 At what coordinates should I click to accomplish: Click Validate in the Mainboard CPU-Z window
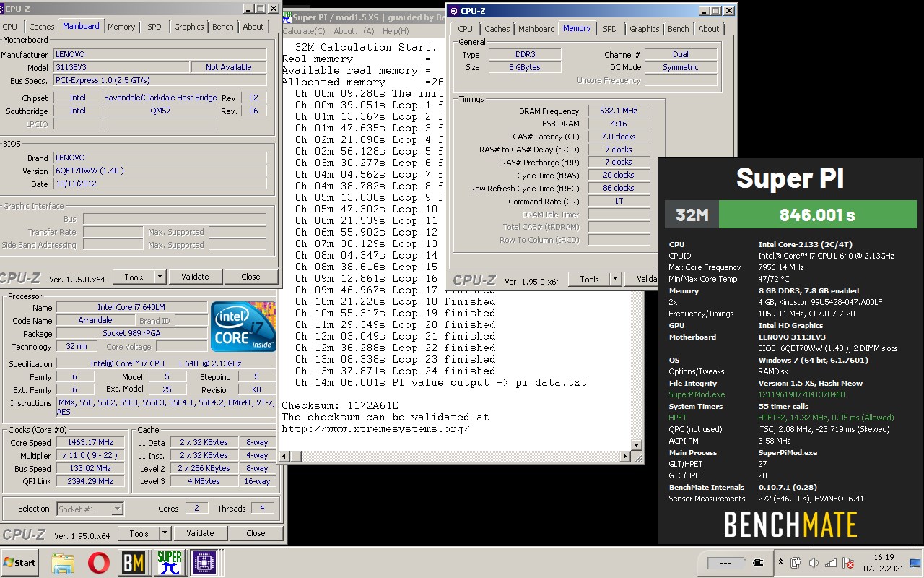coord(195,277)
